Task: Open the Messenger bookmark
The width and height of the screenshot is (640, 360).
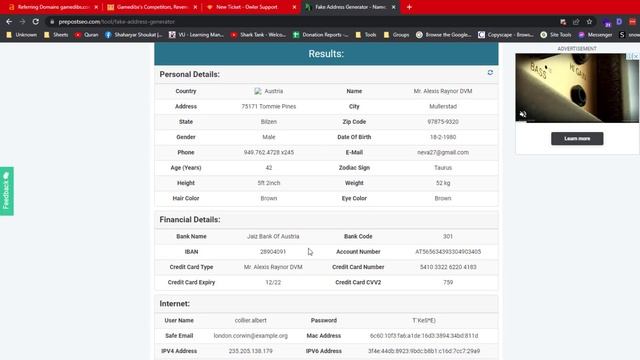Action: (595, 35)
